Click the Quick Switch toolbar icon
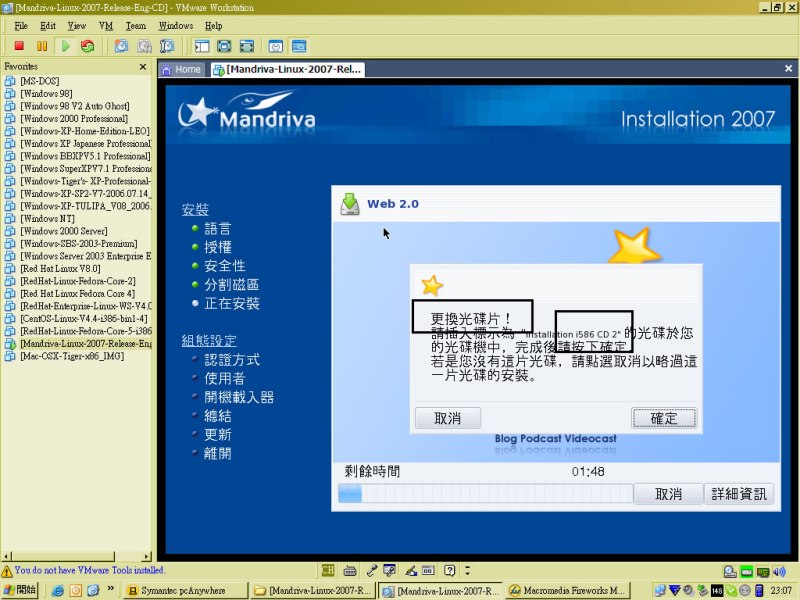Image resolution: width=800 pixels, height=600 pixels. click(247, 46)
